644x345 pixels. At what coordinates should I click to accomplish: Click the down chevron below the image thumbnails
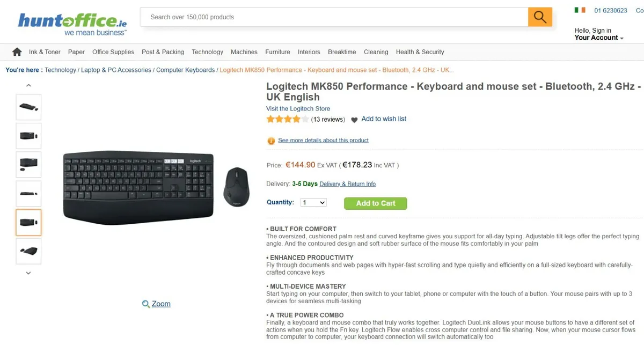28,273
